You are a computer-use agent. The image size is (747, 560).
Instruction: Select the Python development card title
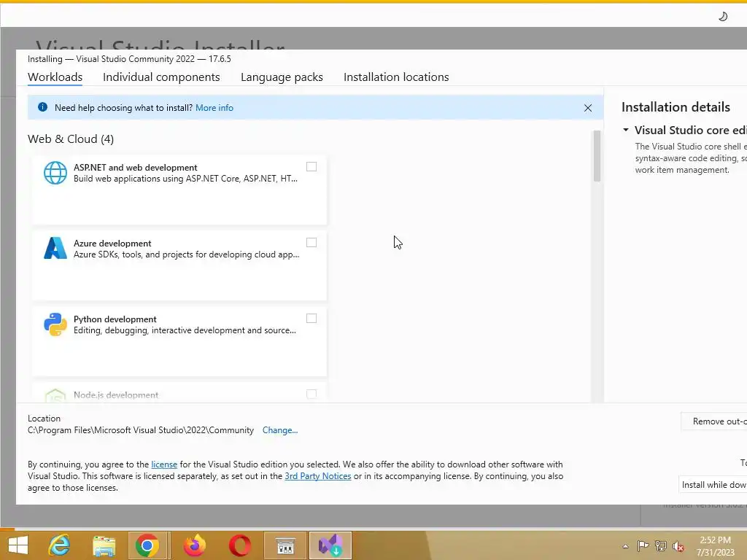pyautogui.click(x=115, y=319)
